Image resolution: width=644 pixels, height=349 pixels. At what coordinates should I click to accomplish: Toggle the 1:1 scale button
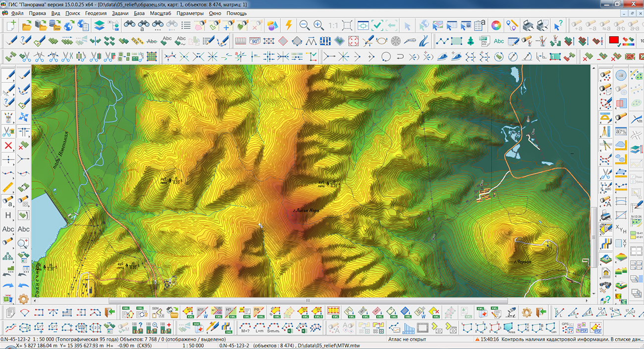click(x=333, y=25)
